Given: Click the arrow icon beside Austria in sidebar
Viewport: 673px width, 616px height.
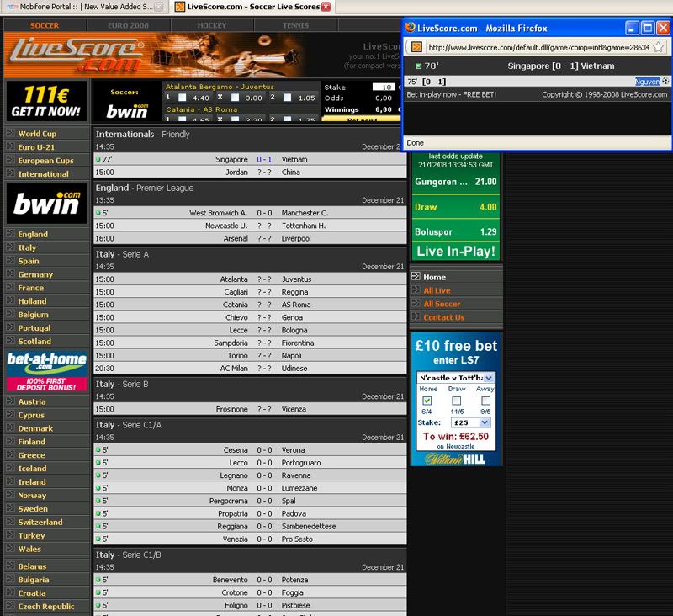Looking at the screenshot, I should pos(10,401).
